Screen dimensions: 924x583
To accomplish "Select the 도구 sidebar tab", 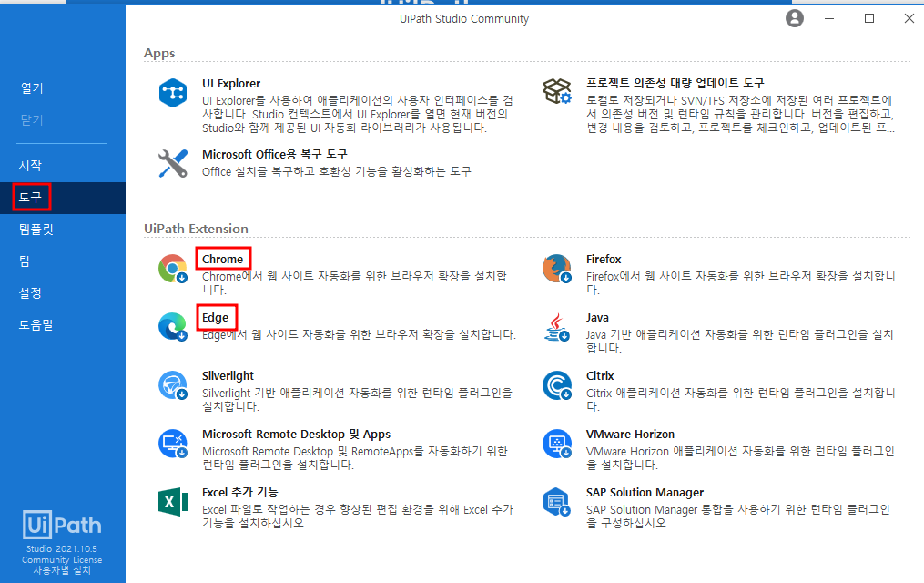I will (x=63, y=198).
